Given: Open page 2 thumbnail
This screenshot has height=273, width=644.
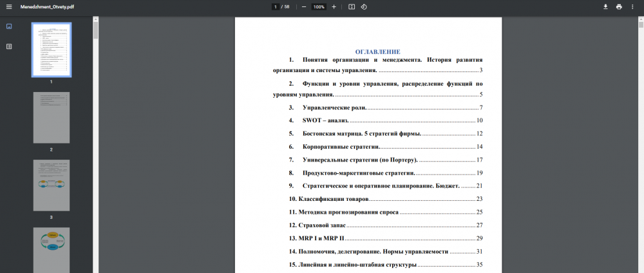Looking at the screenshot, I should point(52,117).
